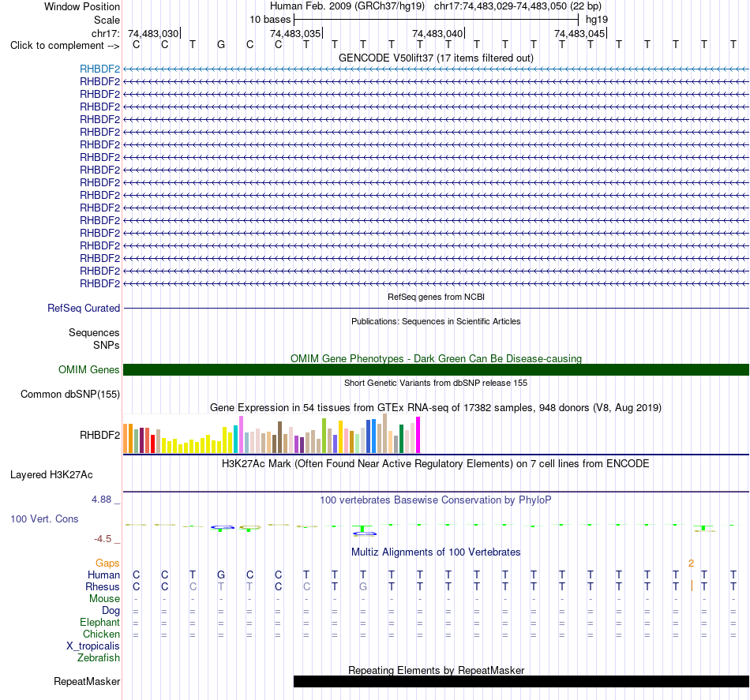This screenshot has width=750, height=700.
Task: Select the light-blue highlighted RHBDF2 transcript label
Action: [x=99, y=69]
